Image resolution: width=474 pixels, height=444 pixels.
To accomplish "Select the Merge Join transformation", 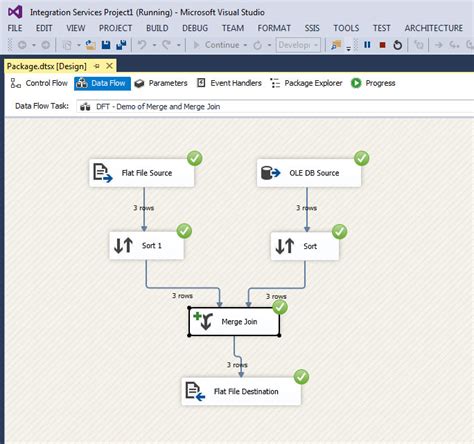I will click(x=234, y=322).
